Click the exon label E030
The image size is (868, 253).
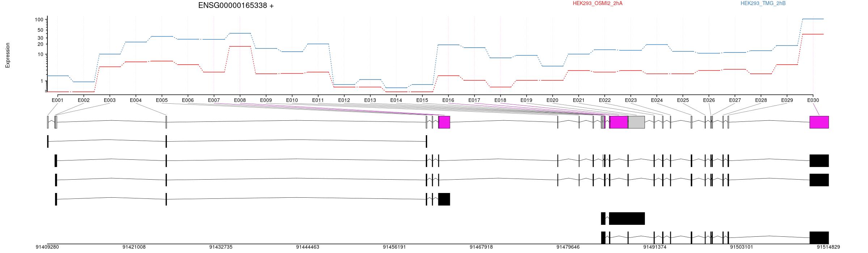(813, 100)
